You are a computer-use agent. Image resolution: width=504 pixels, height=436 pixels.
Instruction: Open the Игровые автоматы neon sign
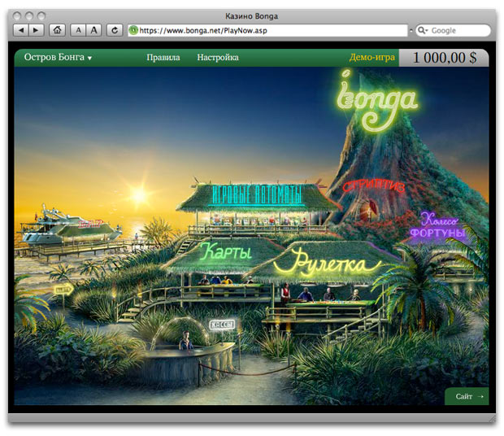click(256, 195)
